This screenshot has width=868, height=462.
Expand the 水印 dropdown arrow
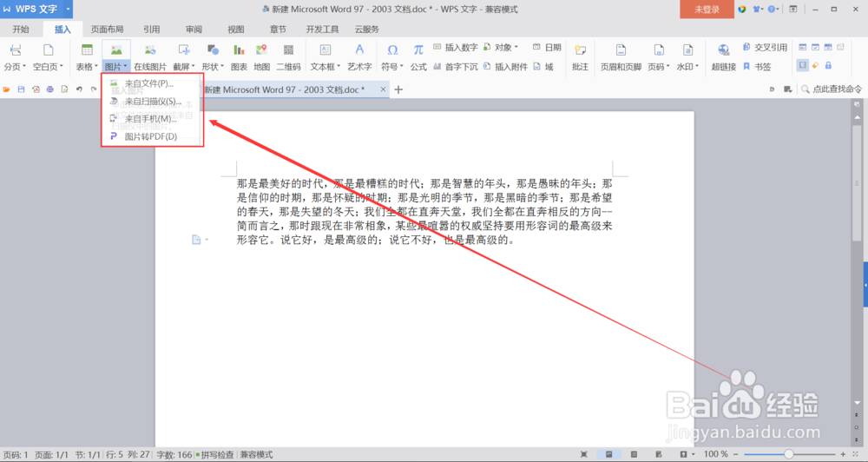tap(697, 67)
